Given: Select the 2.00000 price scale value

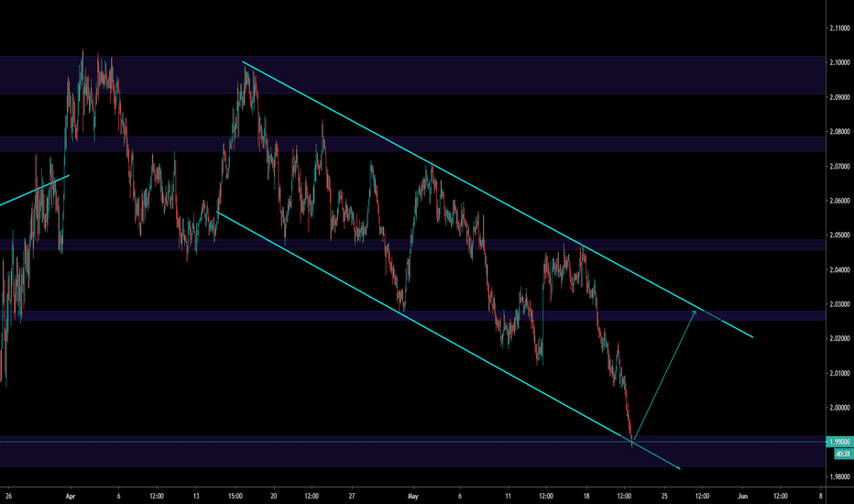Looking at the screenshot, I should click(x=839, y=408).
